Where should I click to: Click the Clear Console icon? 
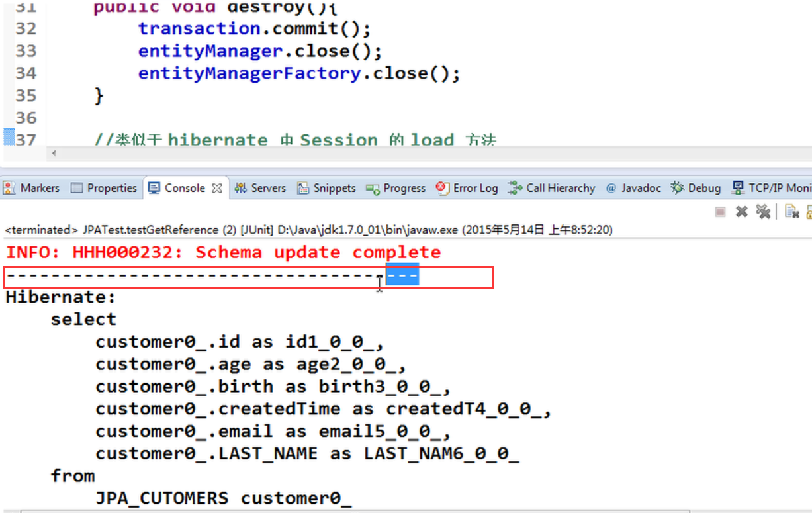click(791, 211)
